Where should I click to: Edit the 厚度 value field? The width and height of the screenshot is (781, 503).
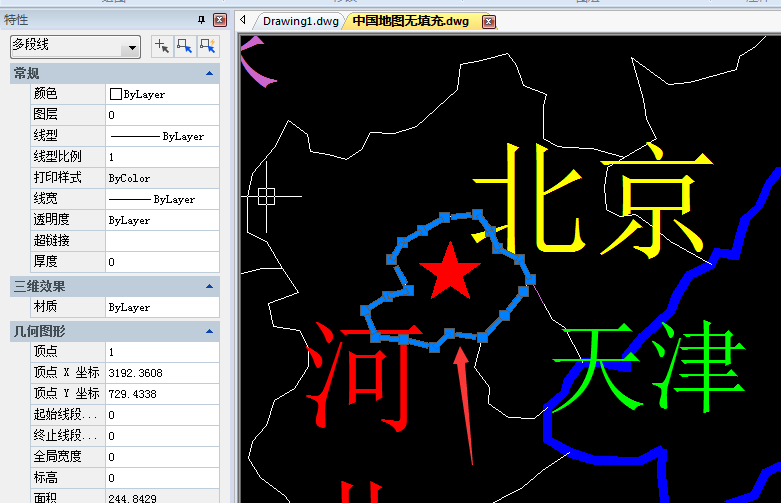[162, 262]
